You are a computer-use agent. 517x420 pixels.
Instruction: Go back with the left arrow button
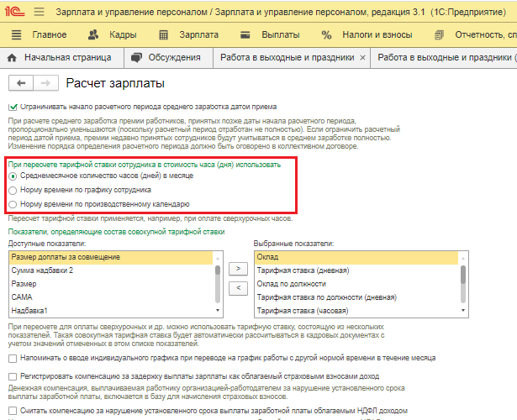21,83
